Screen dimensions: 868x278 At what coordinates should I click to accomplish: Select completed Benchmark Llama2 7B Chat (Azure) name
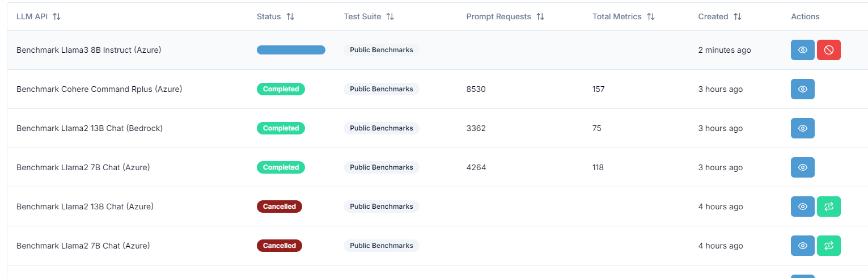pos(83,167)
